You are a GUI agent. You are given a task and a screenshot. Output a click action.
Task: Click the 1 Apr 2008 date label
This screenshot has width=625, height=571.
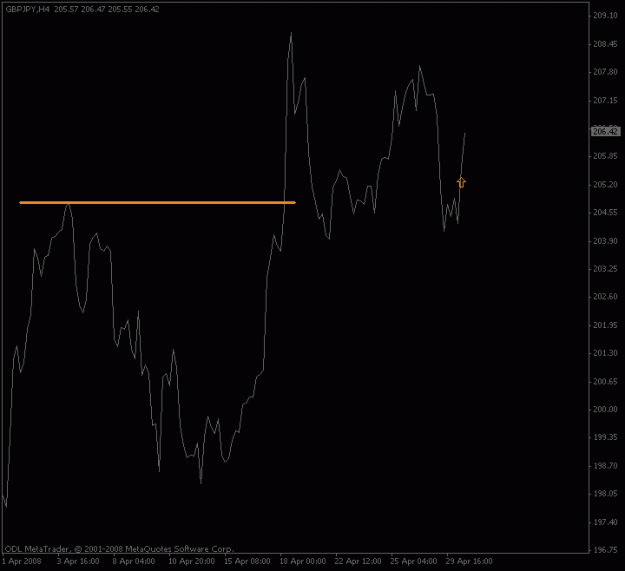point(22,561)
